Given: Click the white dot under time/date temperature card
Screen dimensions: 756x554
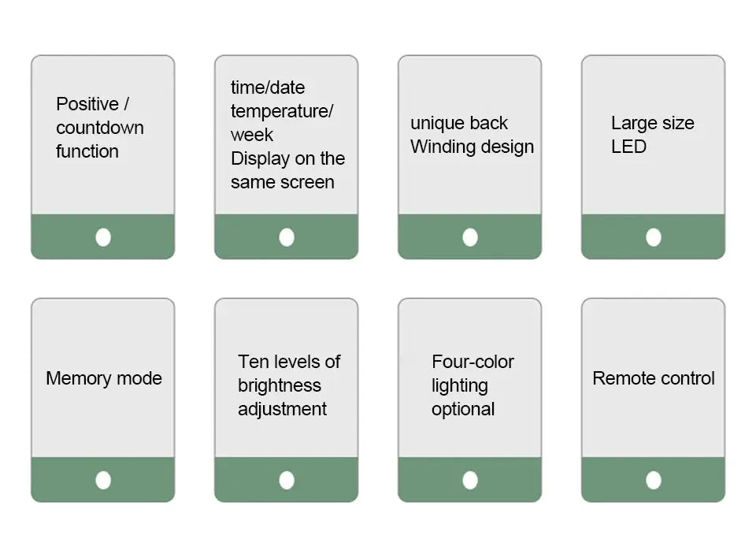Looking at the screenshot, I should [287, 237].
